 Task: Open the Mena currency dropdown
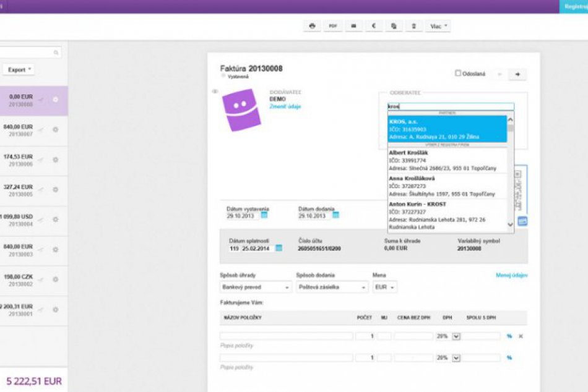click(384, 288)
